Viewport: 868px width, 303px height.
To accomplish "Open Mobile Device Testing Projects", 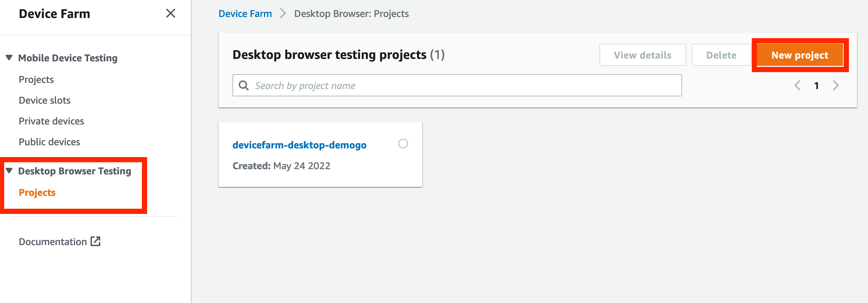I will [36, 80].
